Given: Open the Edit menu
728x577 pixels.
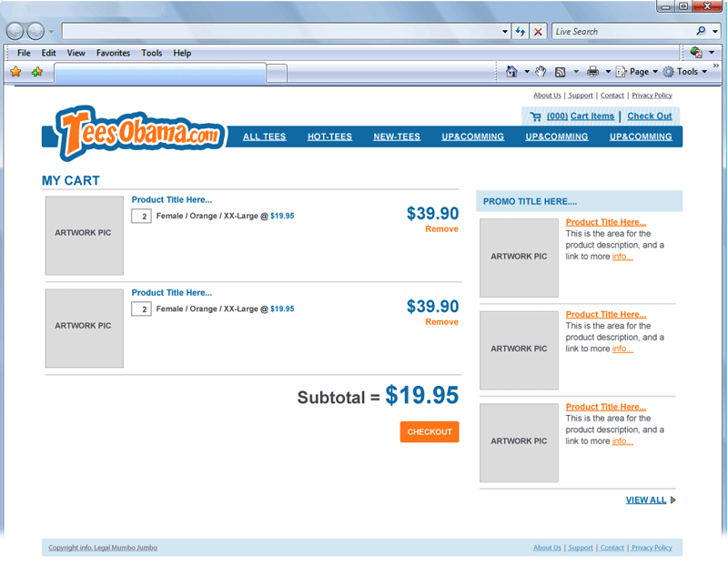Looking at the screenshot, I should coord(48,53).
